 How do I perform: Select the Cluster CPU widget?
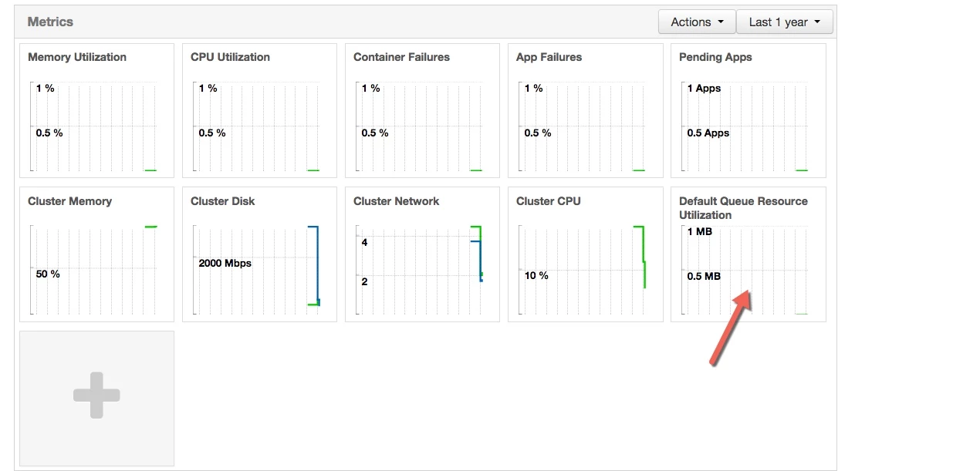point(585,254)
